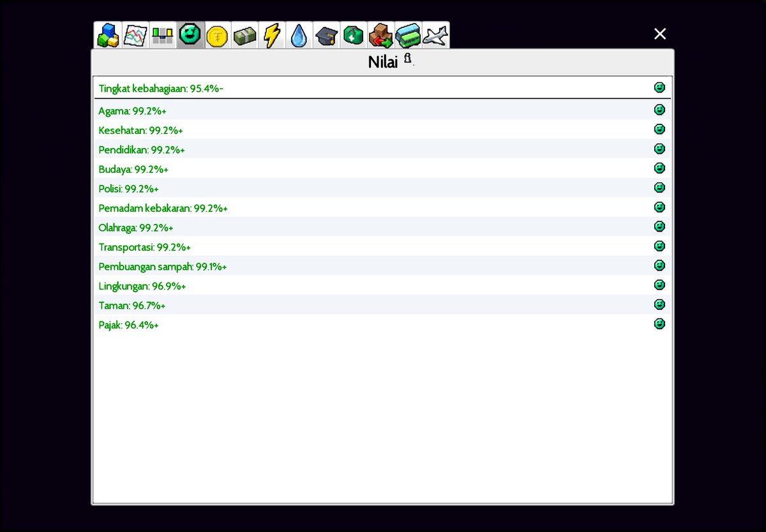This screenshot has width=766, height=532.
Task: Open the water drop tab
Action: [x=299, y=36]
